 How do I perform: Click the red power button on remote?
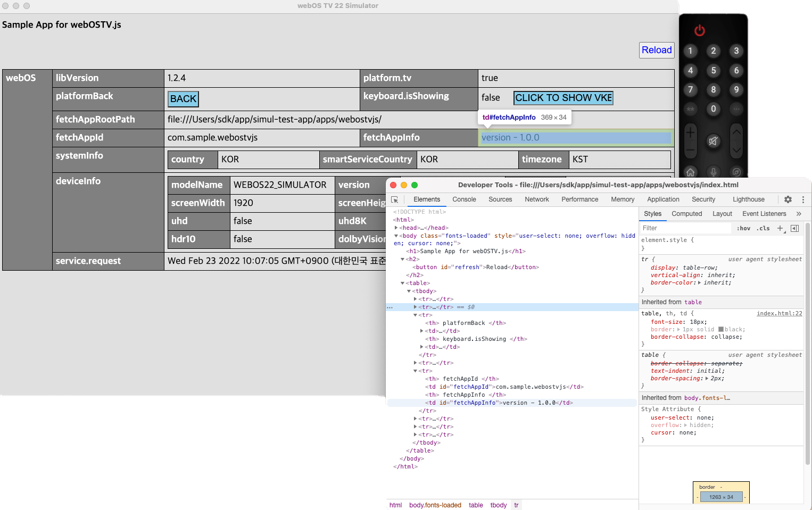click(699, 30)
